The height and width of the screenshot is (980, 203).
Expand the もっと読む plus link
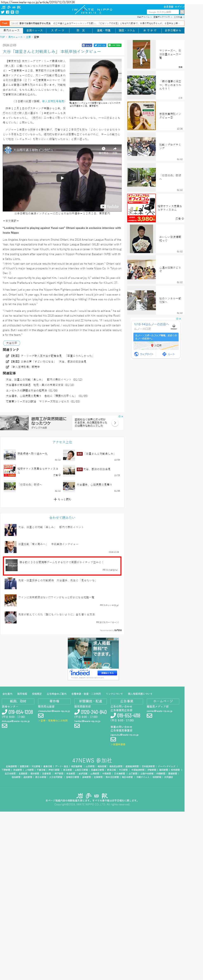(62, 499)
